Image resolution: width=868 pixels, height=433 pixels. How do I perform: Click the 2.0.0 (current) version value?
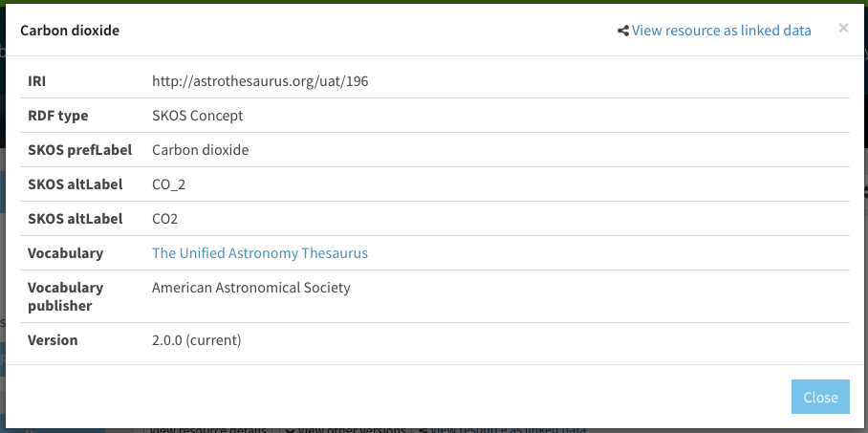click(x=196, y=340)
